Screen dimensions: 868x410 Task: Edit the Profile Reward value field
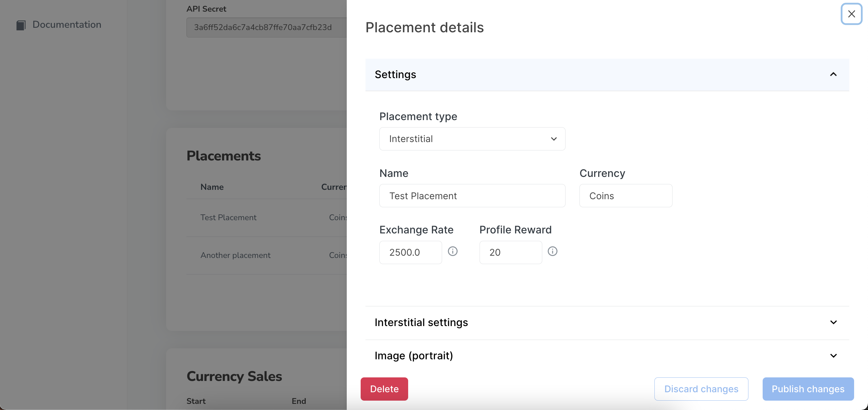pyautogui.click(x=510, y=252)
